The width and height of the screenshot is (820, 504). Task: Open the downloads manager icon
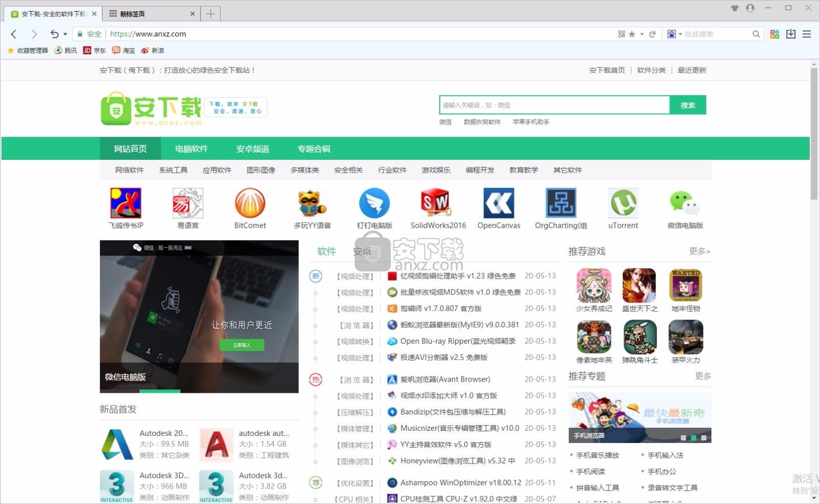791,34
